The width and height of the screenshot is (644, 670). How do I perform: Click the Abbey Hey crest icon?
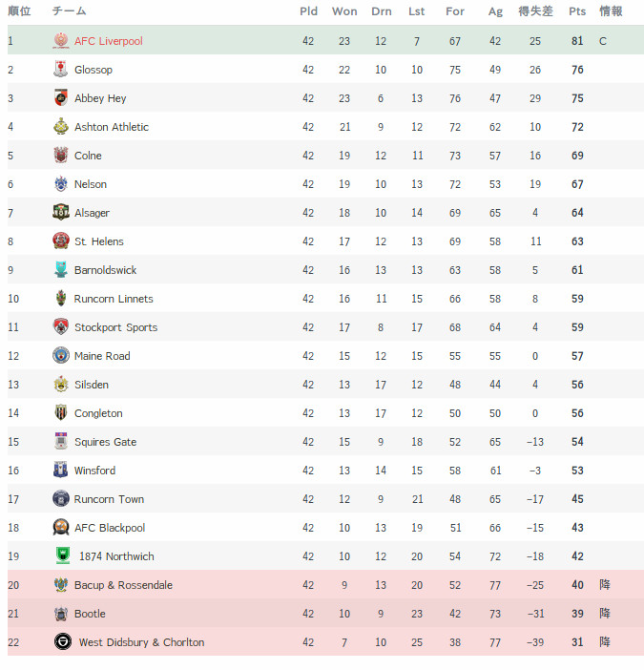coord(61,98)
